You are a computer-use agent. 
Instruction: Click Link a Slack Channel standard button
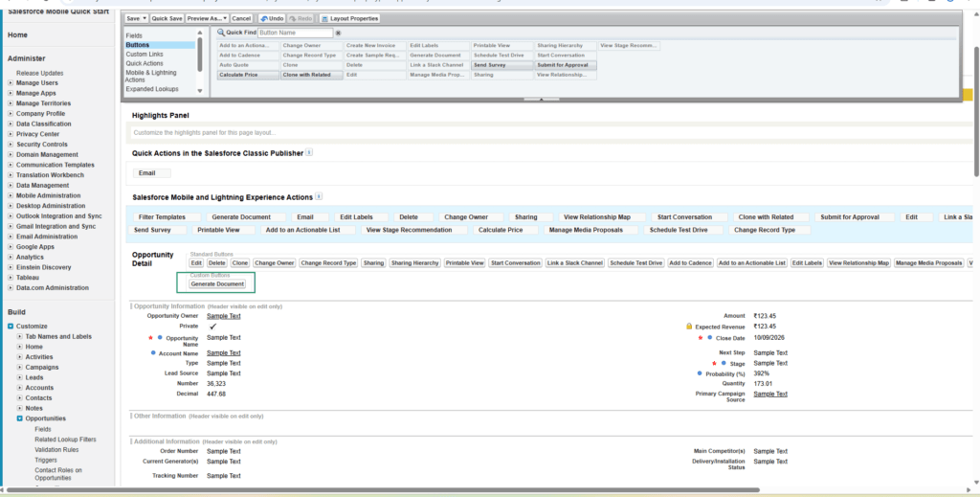[575, 263]
